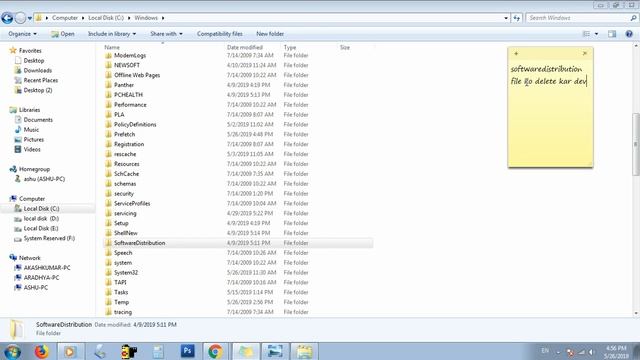Screen dimensions: 640x360
Task: Open Documents library
Action: tap(38, 120)
